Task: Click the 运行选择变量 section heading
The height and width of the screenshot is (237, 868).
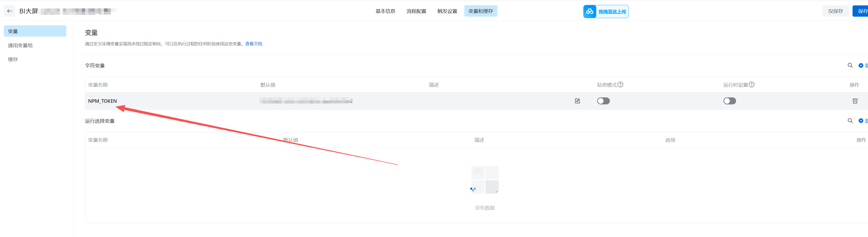Action: pos(100,121)
